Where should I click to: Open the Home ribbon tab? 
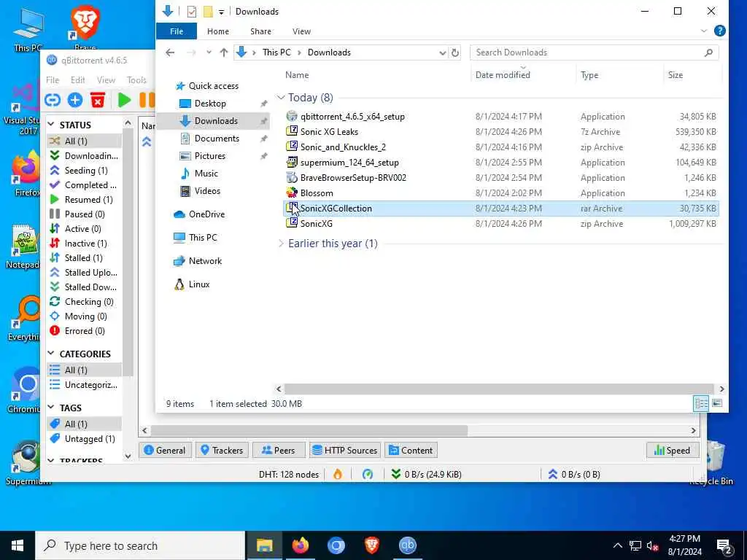pos(217,31)
